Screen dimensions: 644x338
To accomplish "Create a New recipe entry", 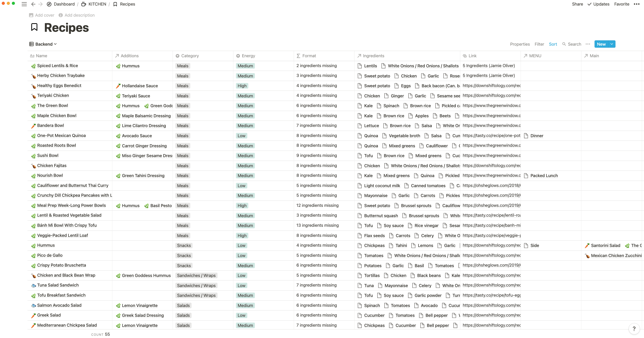I will [601, 44].
